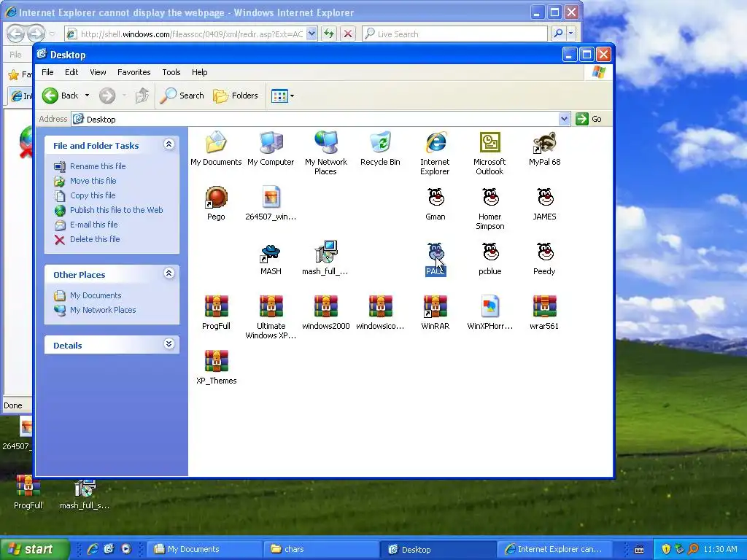Select the windowsico archive file
Image resolution: width=747 pixels, height=560 pixels.
tap(380, 307)
